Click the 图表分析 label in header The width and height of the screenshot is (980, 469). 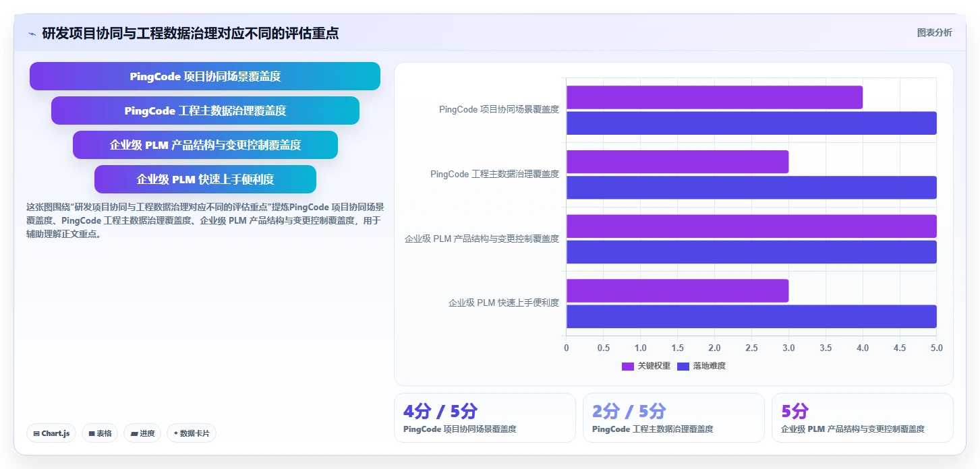934,32
